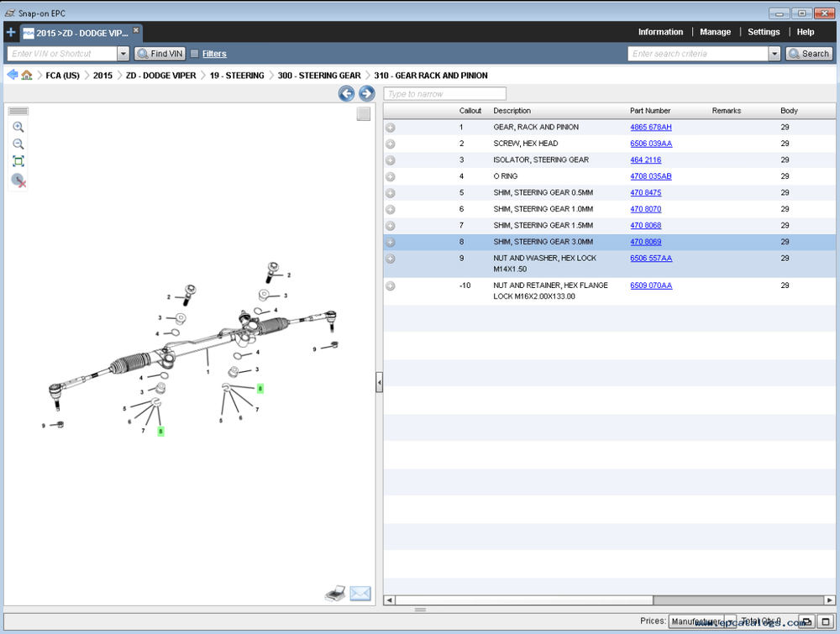840x634 pixels.
Task: Open the Settings menu
Action: (764, 32)
